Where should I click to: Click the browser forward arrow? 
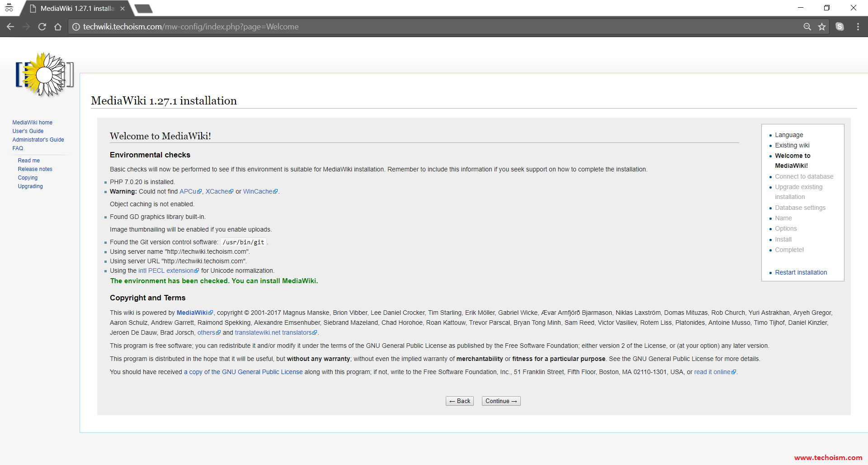[26, 27]
